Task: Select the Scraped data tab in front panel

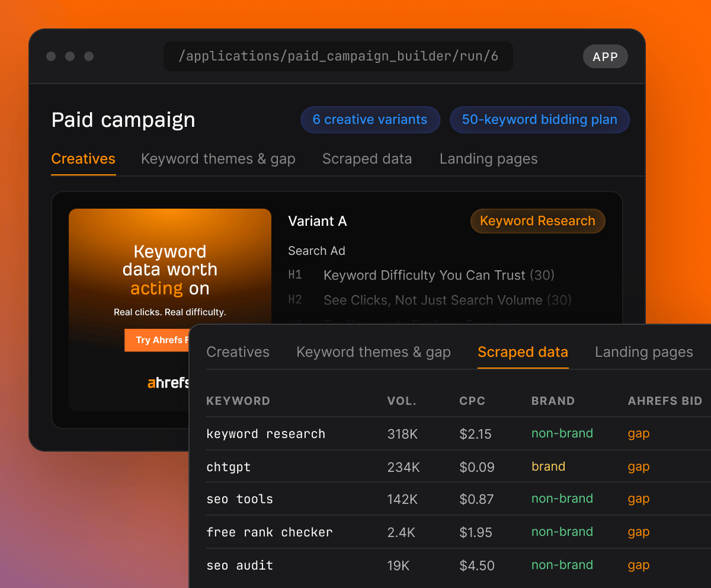Action: point(523,352)
